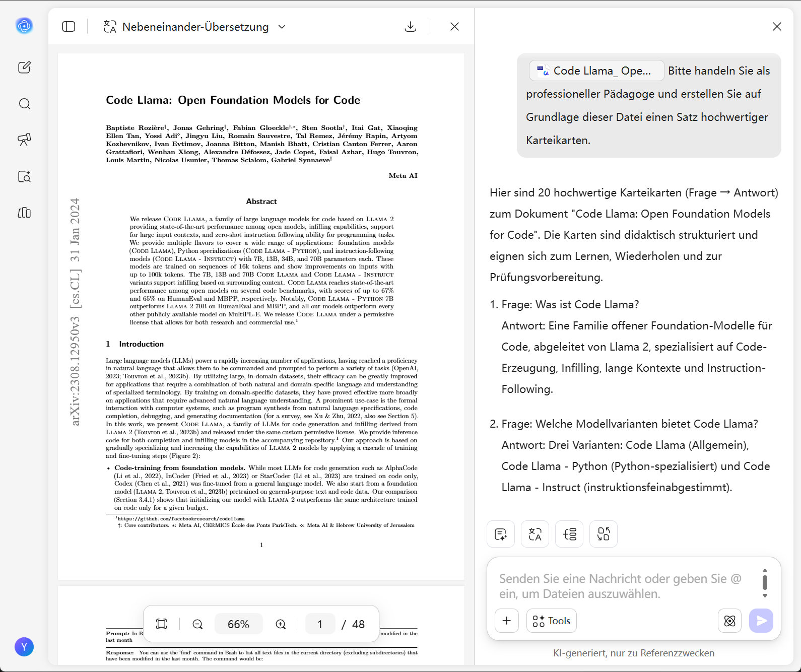Open the document search icon in the sidebar
Viewport: 801px width, 672px height.
click(24, 176)
